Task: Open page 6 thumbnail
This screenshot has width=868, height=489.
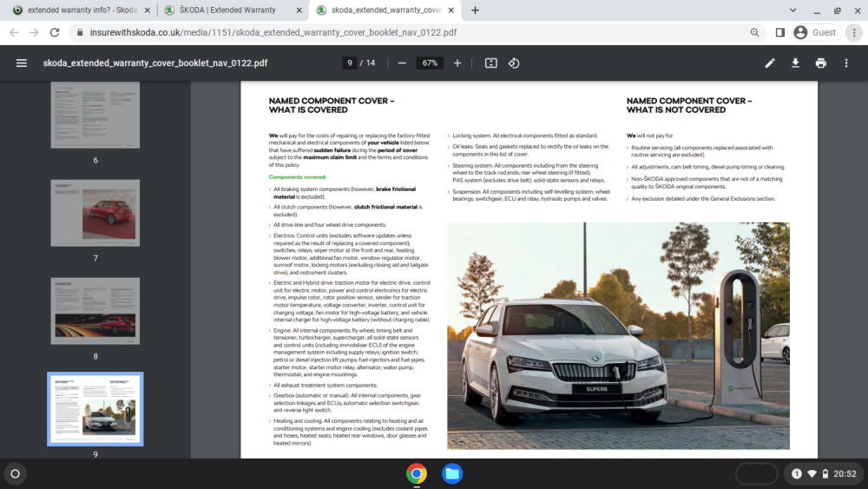Action: coord(95,115)
